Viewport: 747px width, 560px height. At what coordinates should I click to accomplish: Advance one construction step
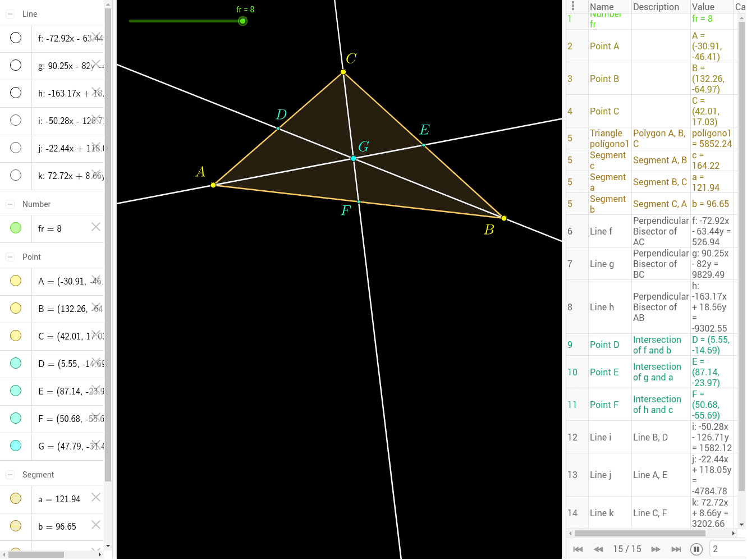656,549
